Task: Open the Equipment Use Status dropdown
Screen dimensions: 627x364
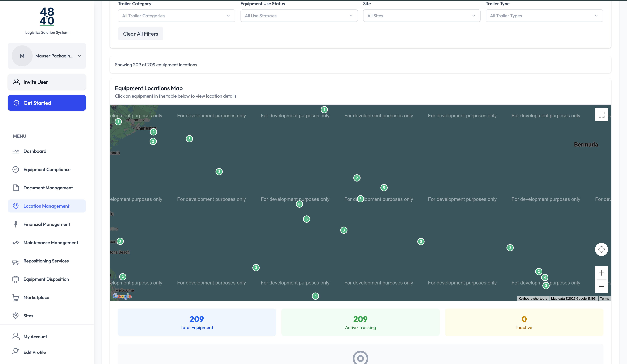Action: coord(299,16)
